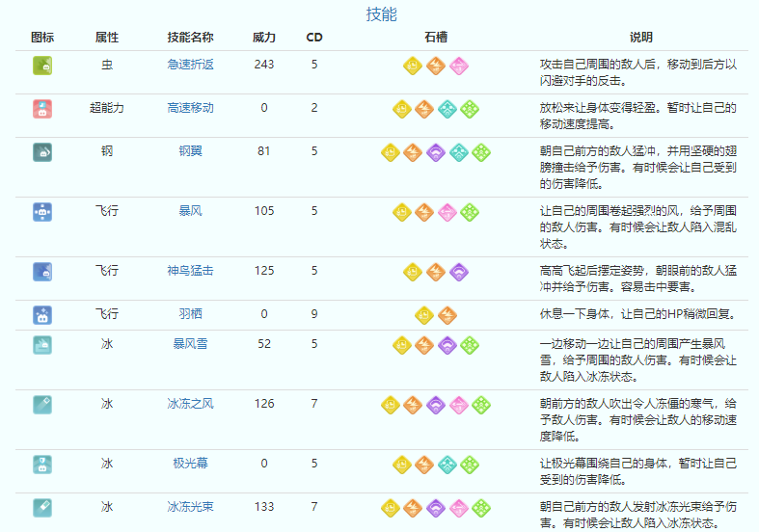The image size is (759, 532).
Task: Select the power value 81
Action: click(x=264, y=151)
